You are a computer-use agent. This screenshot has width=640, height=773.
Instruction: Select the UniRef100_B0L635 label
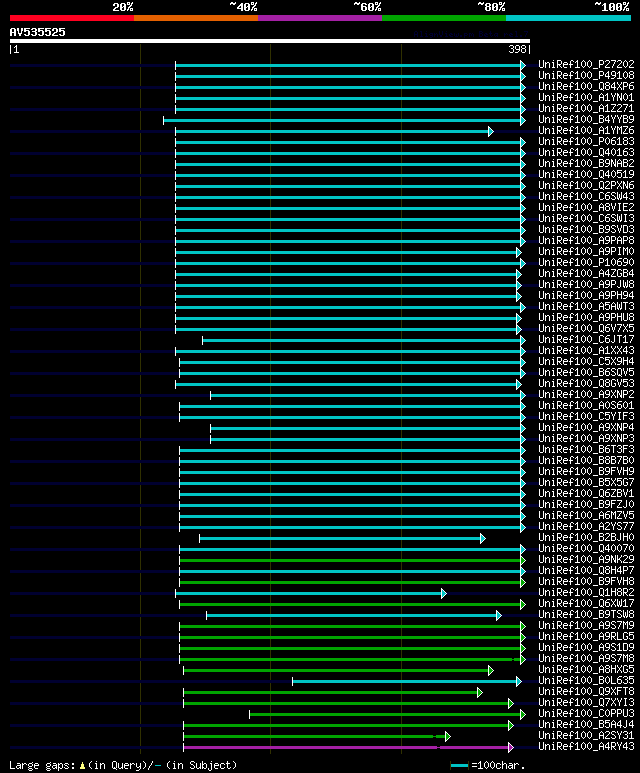[x=586, y=681]
